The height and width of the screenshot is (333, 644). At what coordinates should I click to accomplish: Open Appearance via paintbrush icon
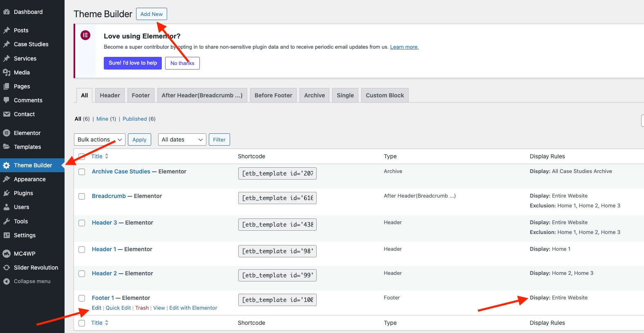click(7, 179)
